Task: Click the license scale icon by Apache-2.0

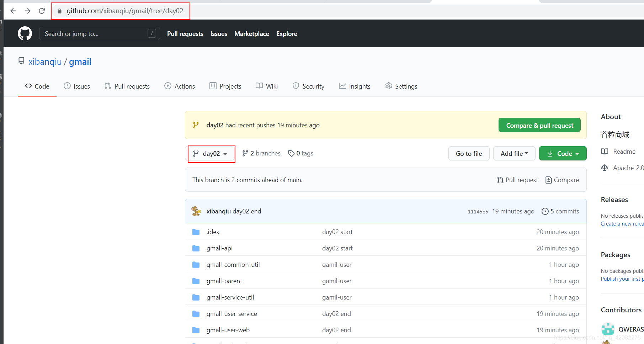Action: (605, 168)
